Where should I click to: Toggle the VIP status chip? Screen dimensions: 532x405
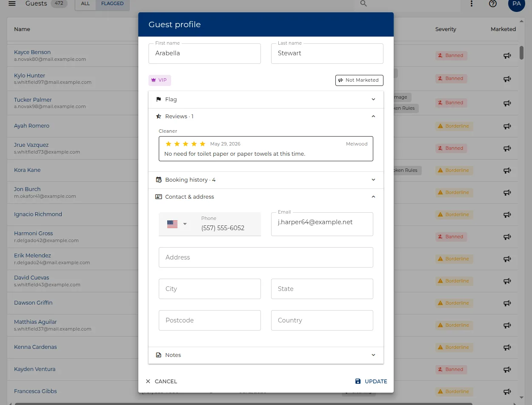160,80
